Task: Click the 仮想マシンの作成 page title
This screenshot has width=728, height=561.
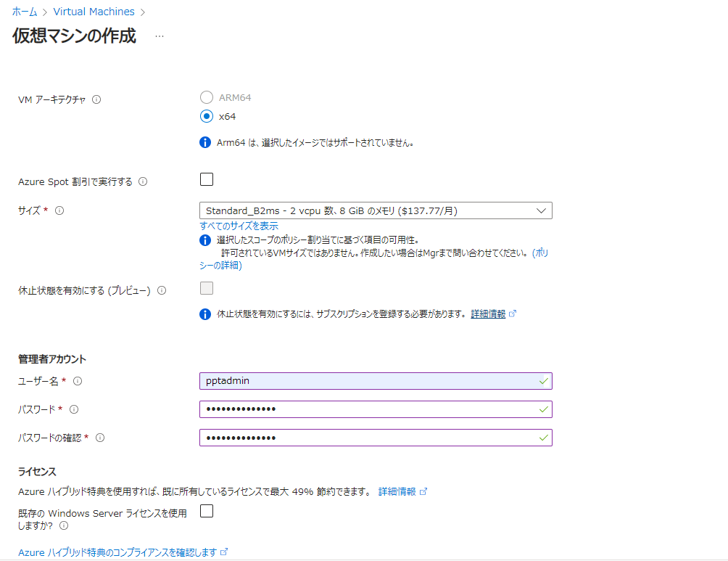Action: 74,36
